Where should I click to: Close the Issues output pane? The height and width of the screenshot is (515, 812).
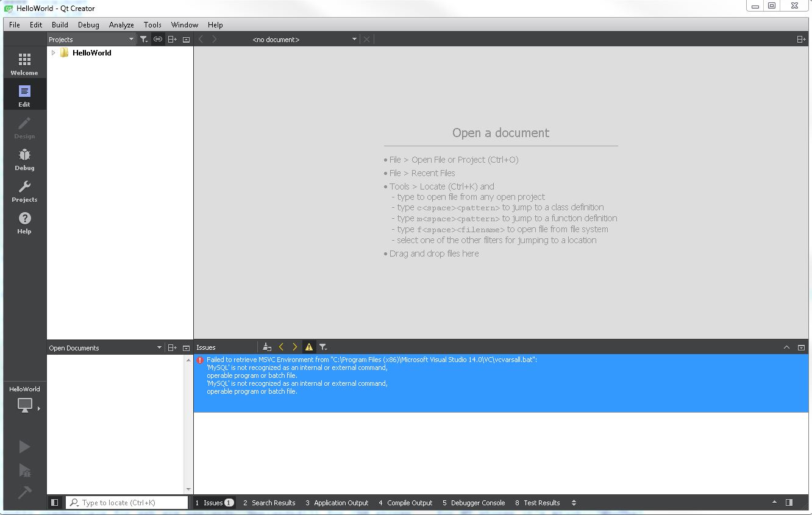(801, 347)
